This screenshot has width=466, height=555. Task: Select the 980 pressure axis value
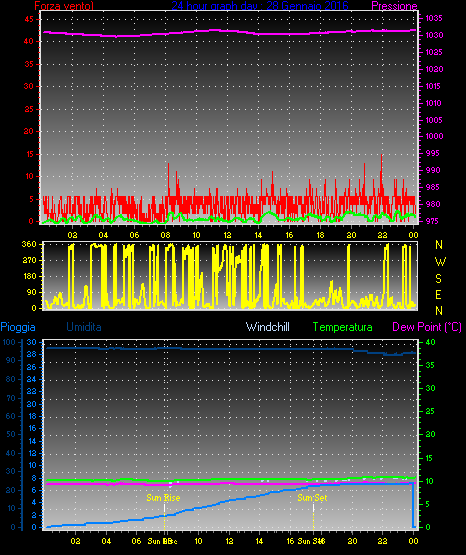point(434,204)
